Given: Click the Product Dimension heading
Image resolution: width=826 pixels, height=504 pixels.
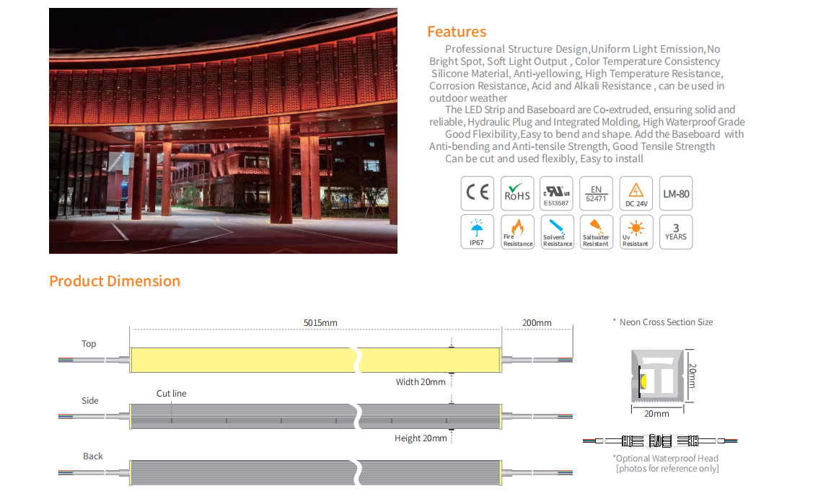Looking at the screenshot, I should 115,281.
